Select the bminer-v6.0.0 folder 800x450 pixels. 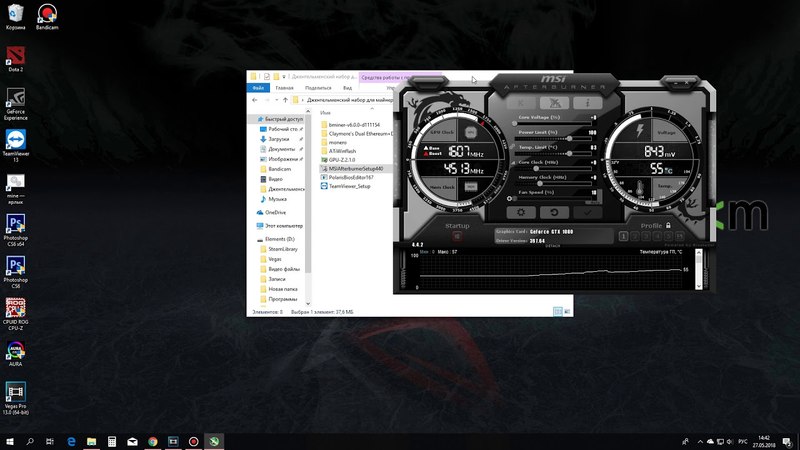point(354,124)
